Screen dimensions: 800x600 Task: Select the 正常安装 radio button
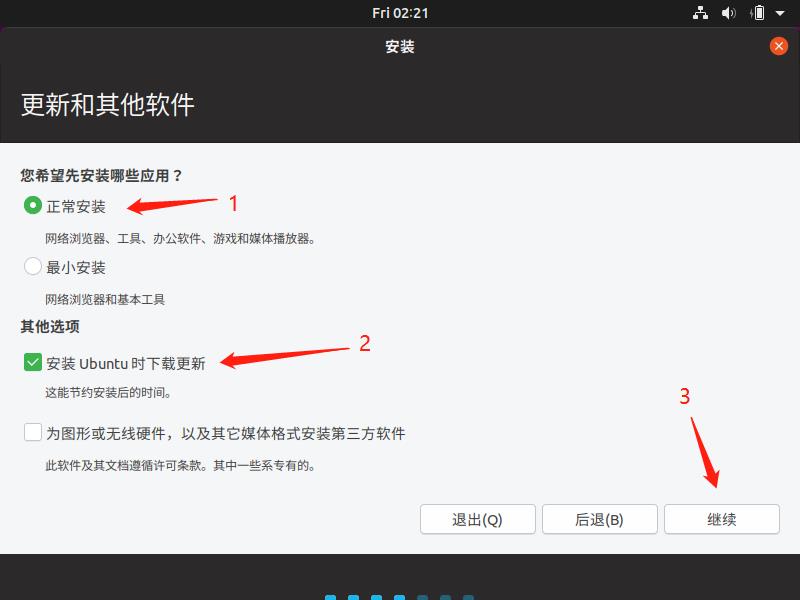tap(33, 206)
